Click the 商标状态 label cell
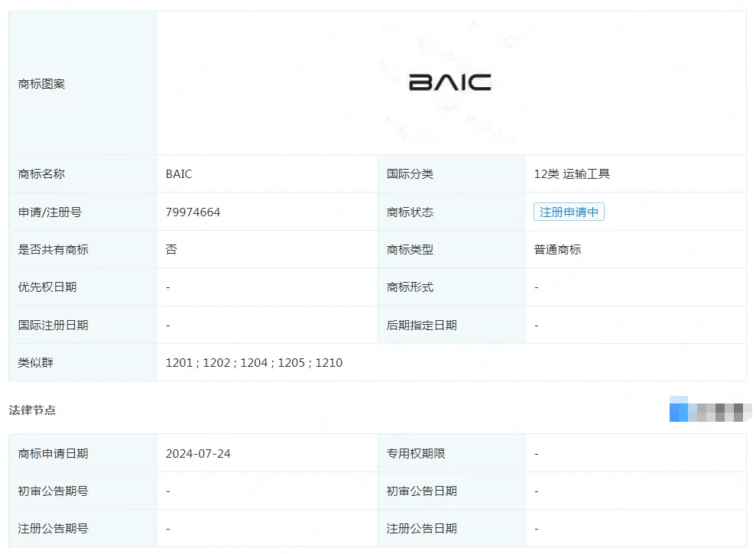This screenshot has height=554, width=756. pyautogui.click(x=410, y=212)
